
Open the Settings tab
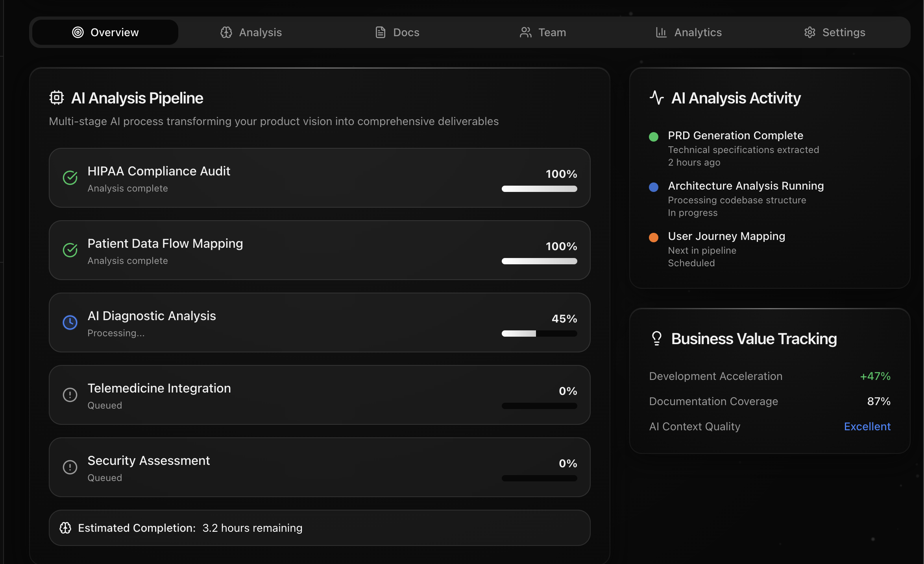click(835, 32)
